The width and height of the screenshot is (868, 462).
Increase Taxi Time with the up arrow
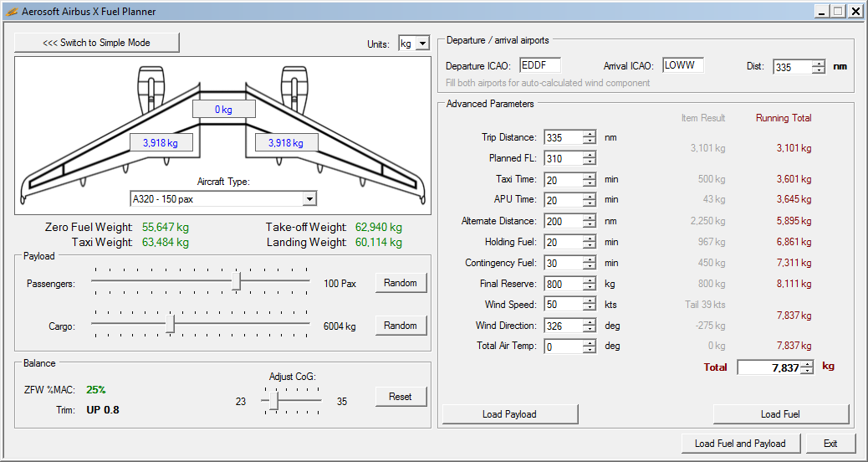589,176
